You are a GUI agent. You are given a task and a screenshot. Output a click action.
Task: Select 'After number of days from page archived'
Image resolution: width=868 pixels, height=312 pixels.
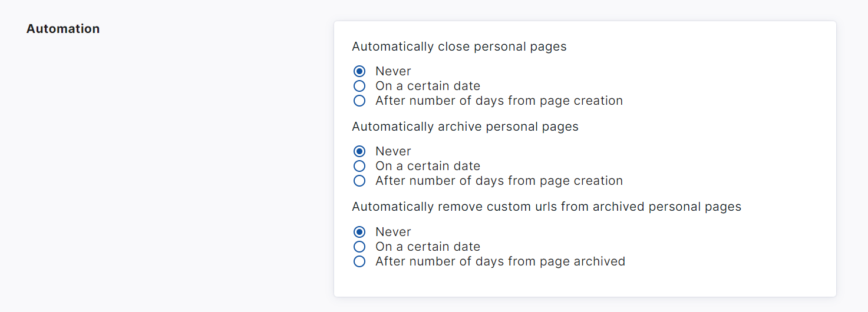pos(359,261)
